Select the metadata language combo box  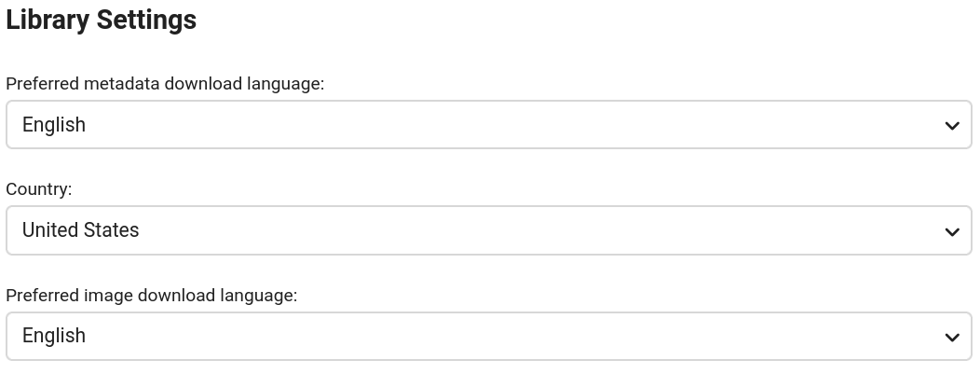(x=488, y=125)
